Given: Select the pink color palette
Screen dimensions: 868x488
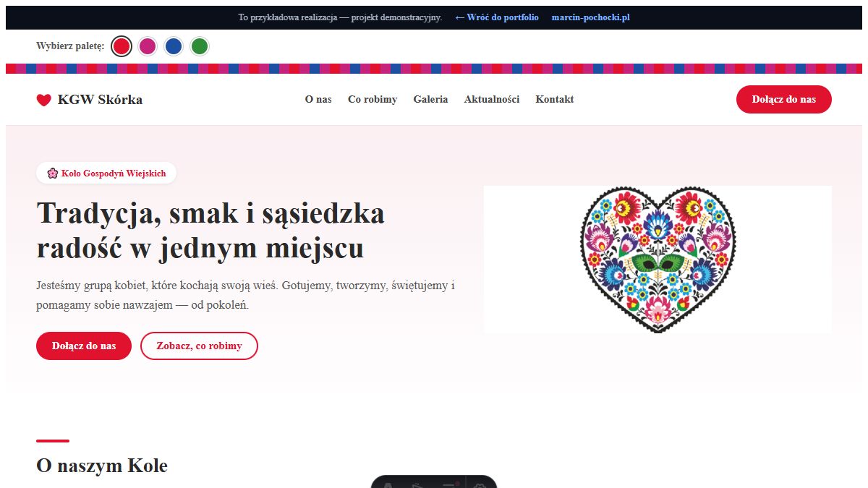Looking at the screenshot, I should coord(148,46).
